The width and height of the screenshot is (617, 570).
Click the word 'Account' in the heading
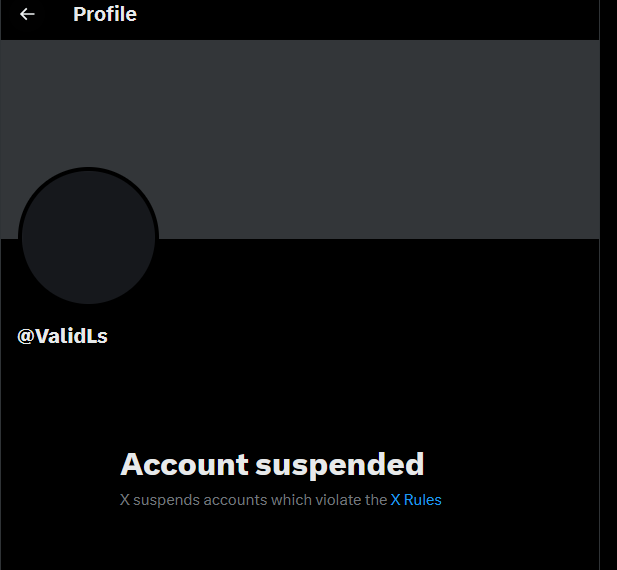click(184, 465)
